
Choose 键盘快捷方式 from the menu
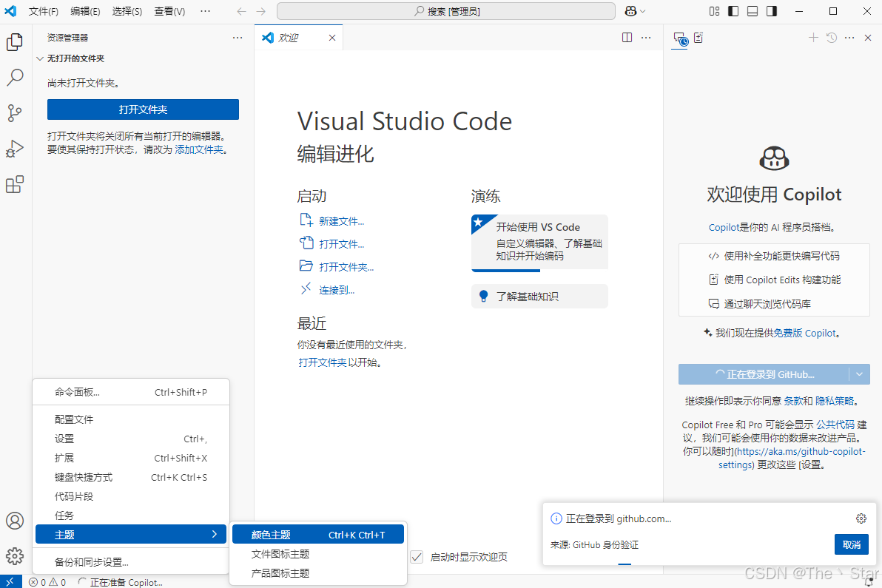[130, 477]
